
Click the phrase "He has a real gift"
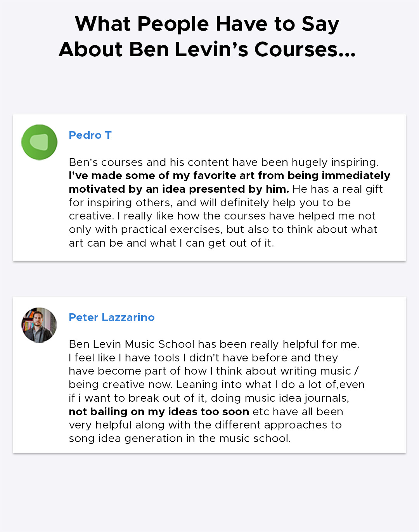coord(338,189)
